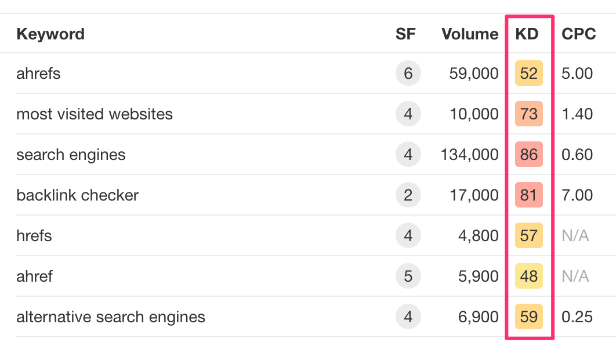Image resolution: width=616 pixels, height=364 pixels.
Task: Click the SF badge 6 for ahrefs
Action: pos(408,74)
